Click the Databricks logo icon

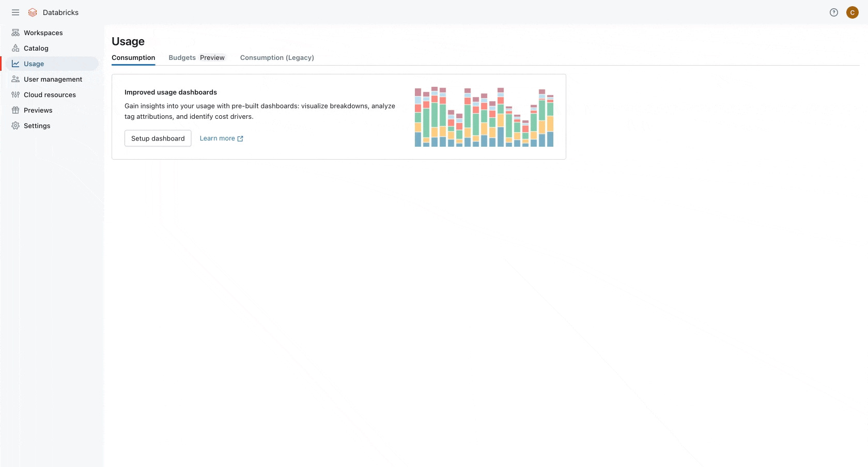[33, 12]
